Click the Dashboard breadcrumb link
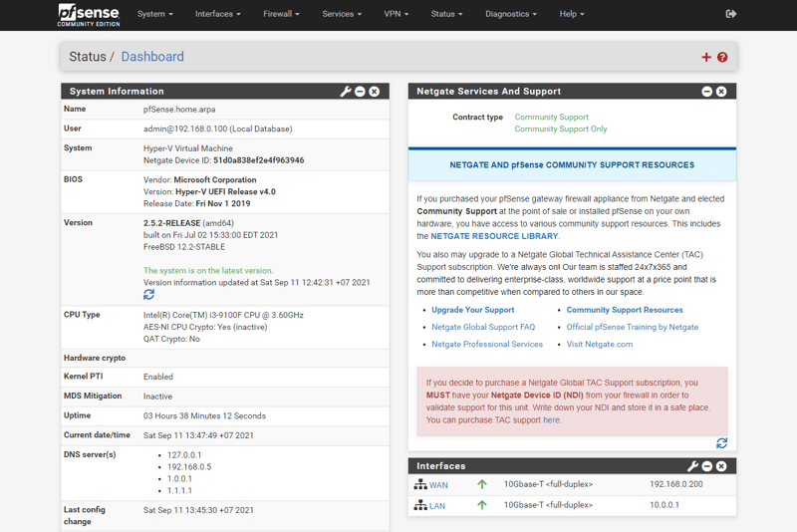Image resolution: width=797 pixels, height=532 pixels. (x=152, y=57)
